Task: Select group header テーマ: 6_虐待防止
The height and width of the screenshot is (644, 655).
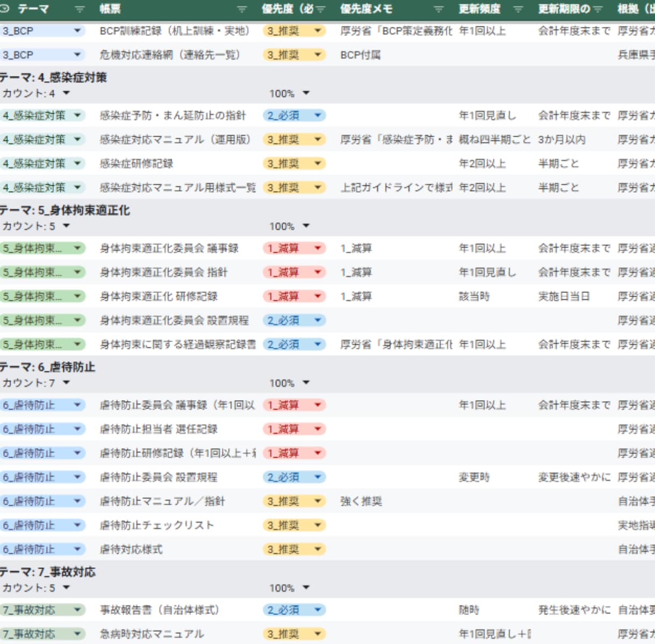Action: click(47, 367)
